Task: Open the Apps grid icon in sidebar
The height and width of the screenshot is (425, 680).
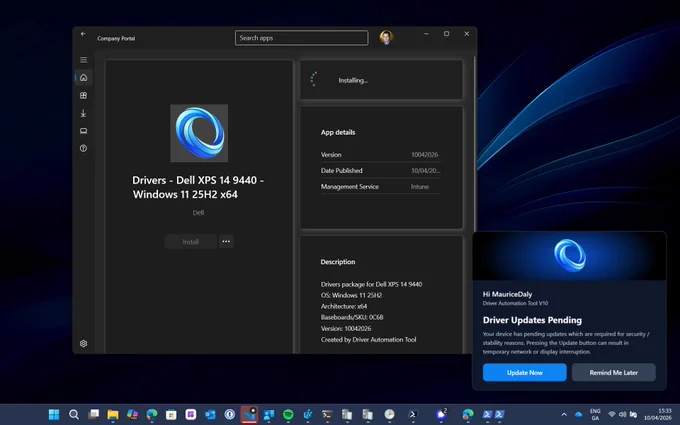Action: coord(83,95)
